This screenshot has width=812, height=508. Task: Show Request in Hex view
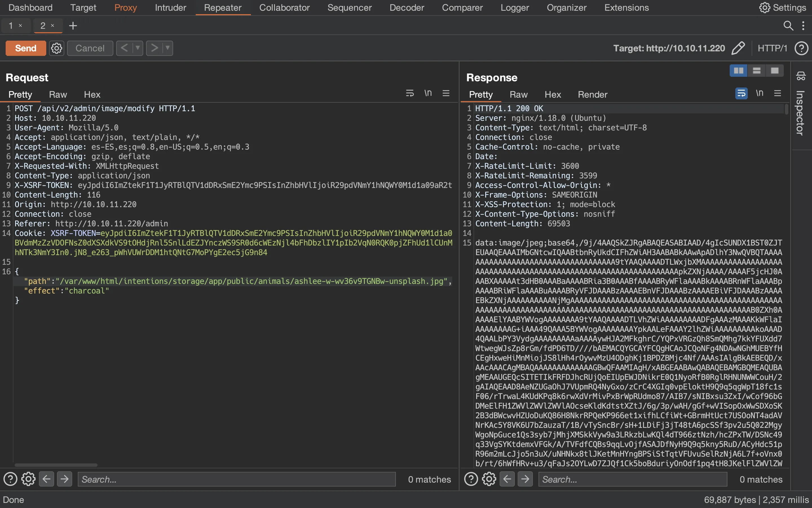click(92, 95)
